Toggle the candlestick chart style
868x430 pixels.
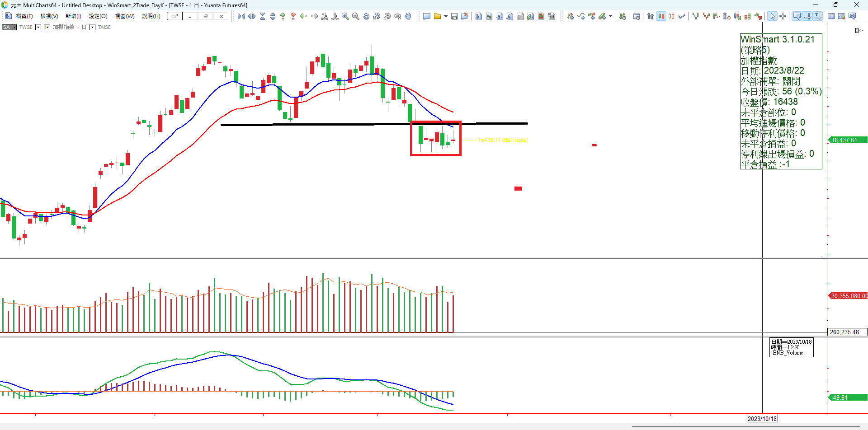[661, 16]
